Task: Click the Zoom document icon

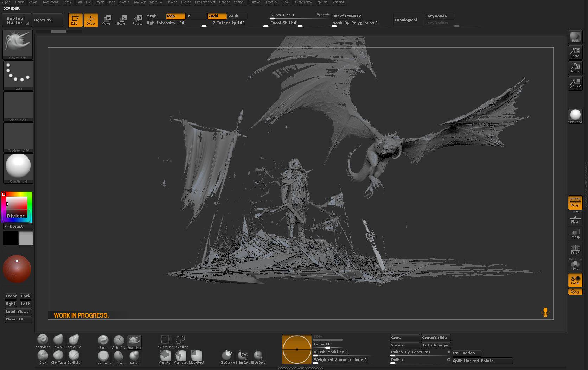Action: (575, 52)
